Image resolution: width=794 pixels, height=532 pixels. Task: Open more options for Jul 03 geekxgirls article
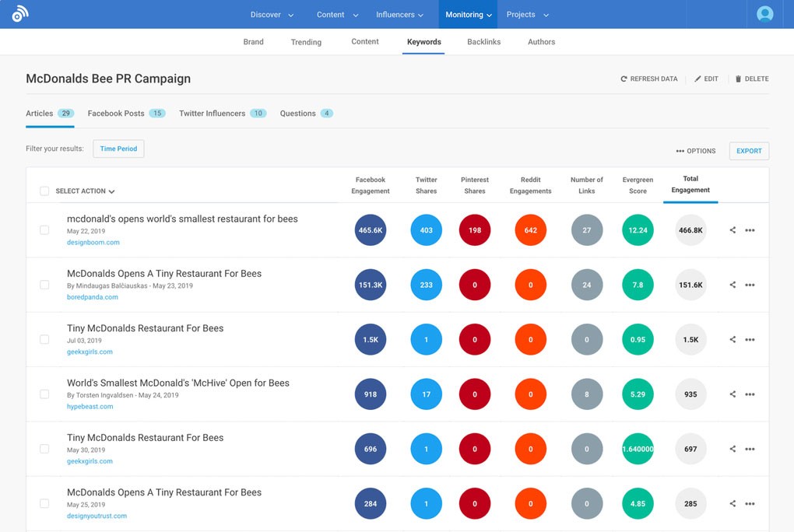tap(750, 340)
